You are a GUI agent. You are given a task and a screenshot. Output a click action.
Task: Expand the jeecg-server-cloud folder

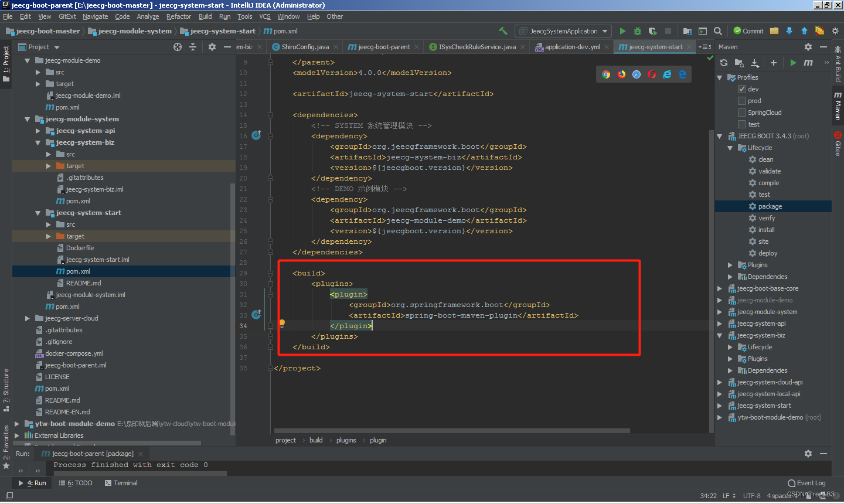pyautogui.click(x=27, y=318)
